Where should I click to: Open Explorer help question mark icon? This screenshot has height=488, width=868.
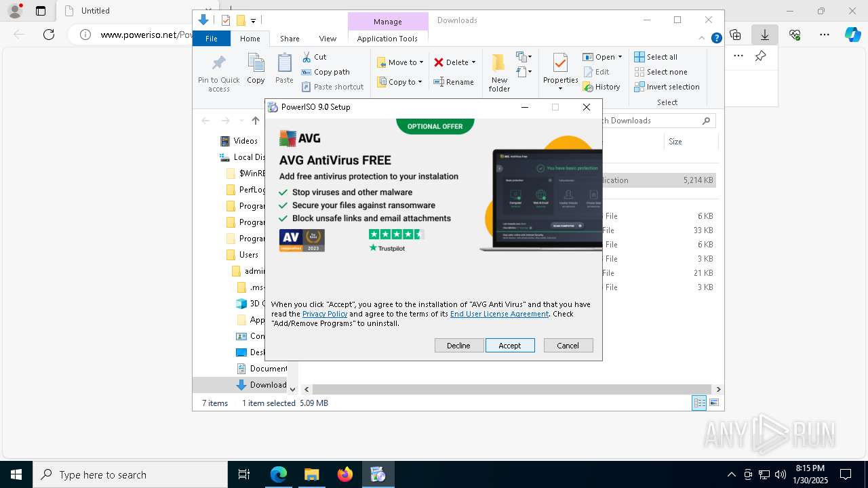(x=716, y=39)
